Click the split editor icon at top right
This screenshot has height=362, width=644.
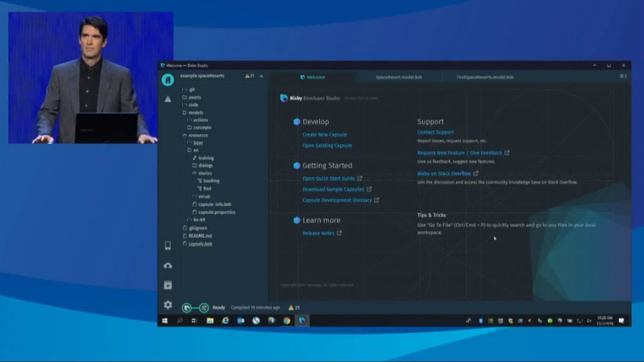pos(623,77)
